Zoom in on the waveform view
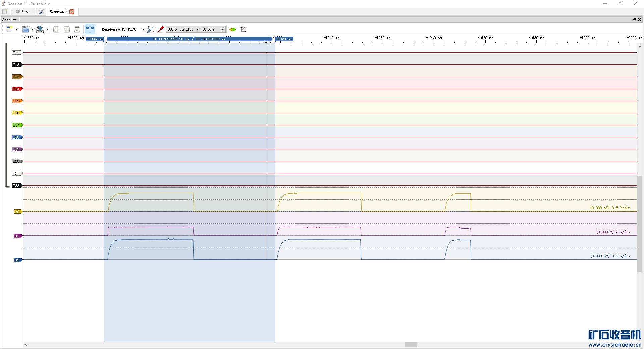Viewport: 644px width, 349px height. 56,29
